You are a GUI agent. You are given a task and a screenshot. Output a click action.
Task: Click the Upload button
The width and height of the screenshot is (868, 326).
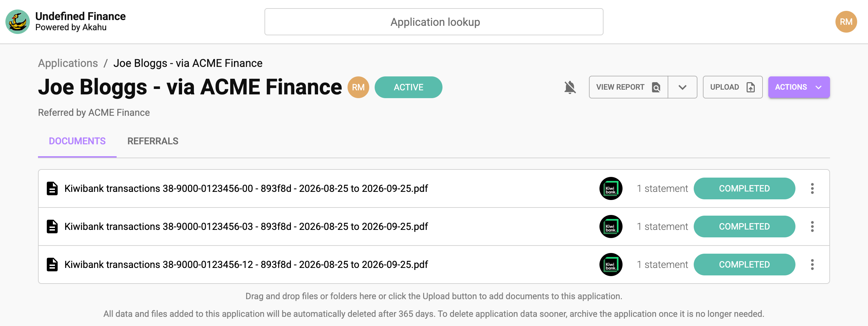click(733, 87)
